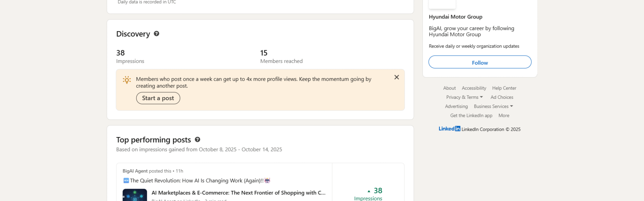The image size is (644, 201).
Task: Click Get the LinkedIn app link
Action: (471, 116)
